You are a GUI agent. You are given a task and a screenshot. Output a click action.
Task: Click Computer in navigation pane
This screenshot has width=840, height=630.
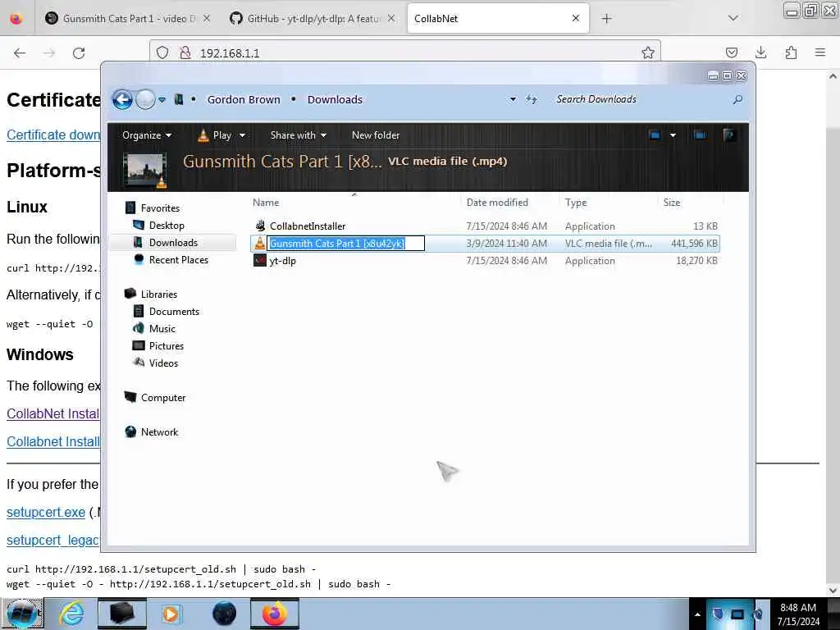pos(163,398)
